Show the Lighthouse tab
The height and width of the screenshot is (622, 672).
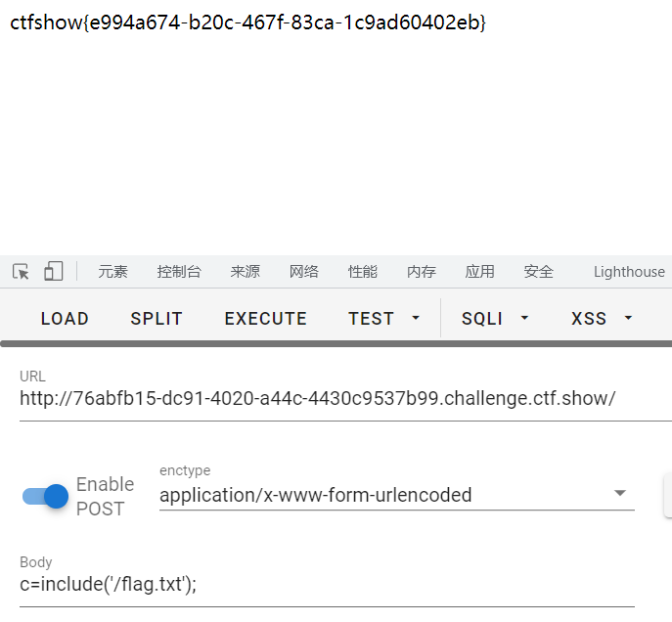tap(629, 272)
